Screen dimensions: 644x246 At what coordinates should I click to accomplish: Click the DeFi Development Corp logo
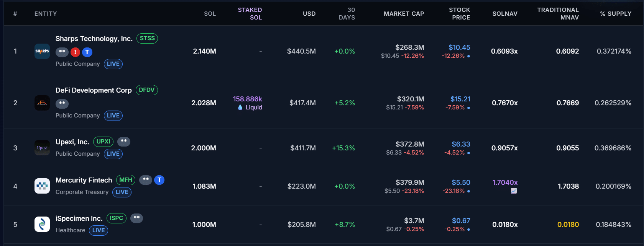(42, 103)
